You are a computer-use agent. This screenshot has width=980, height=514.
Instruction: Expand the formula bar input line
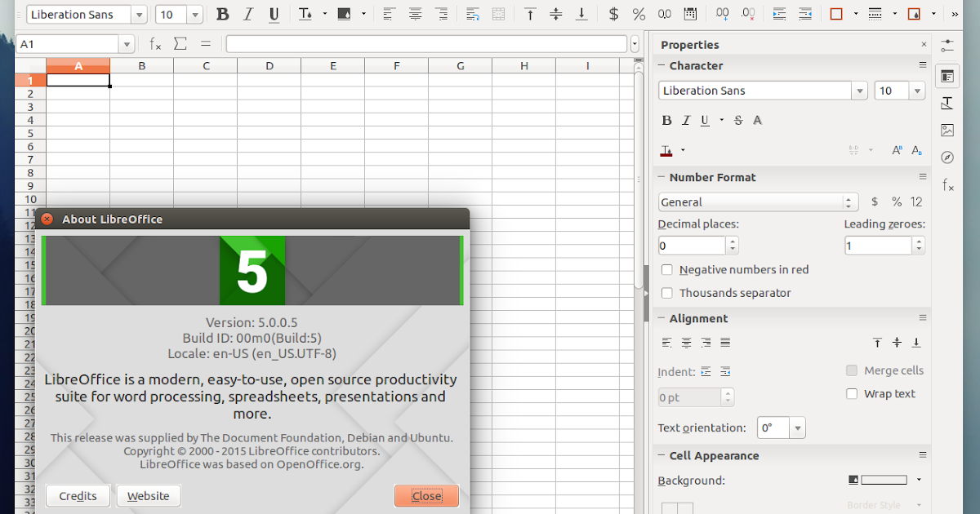click(x=635, y=44)
